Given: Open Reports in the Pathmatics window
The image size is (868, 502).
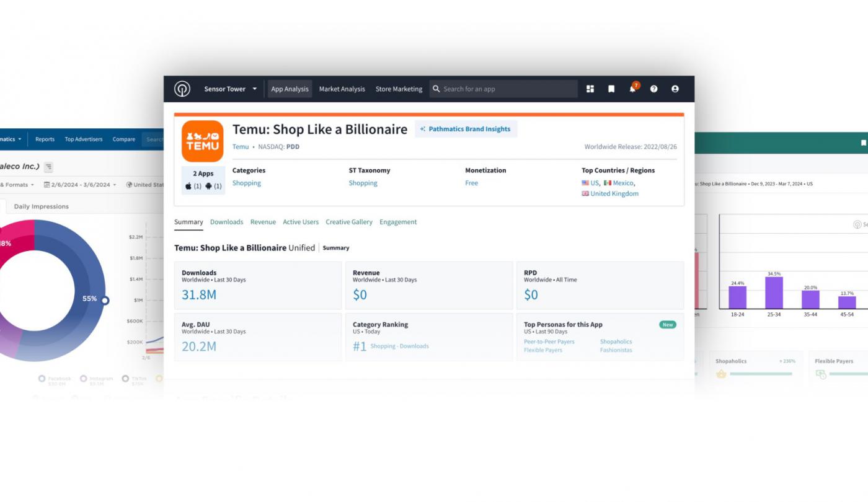Looking at the screenshot, I should (45, 139).
